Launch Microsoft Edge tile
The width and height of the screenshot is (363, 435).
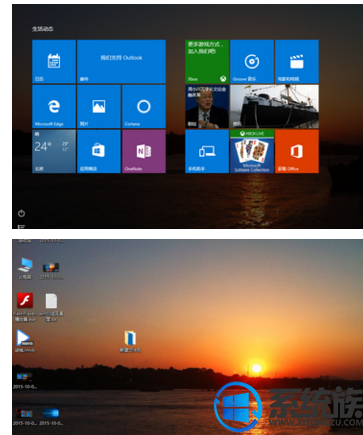pos(54,106)
